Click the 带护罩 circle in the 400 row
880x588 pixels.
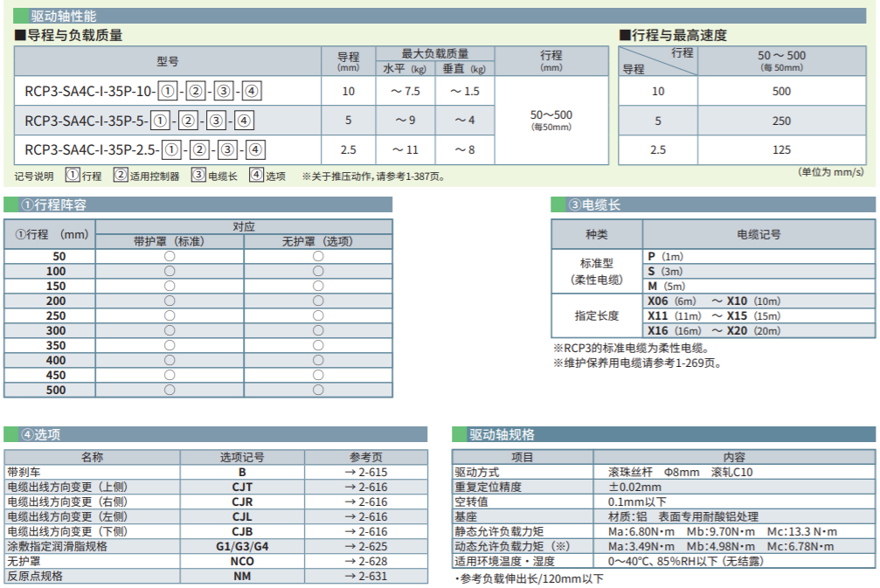[x=170, y=360]
